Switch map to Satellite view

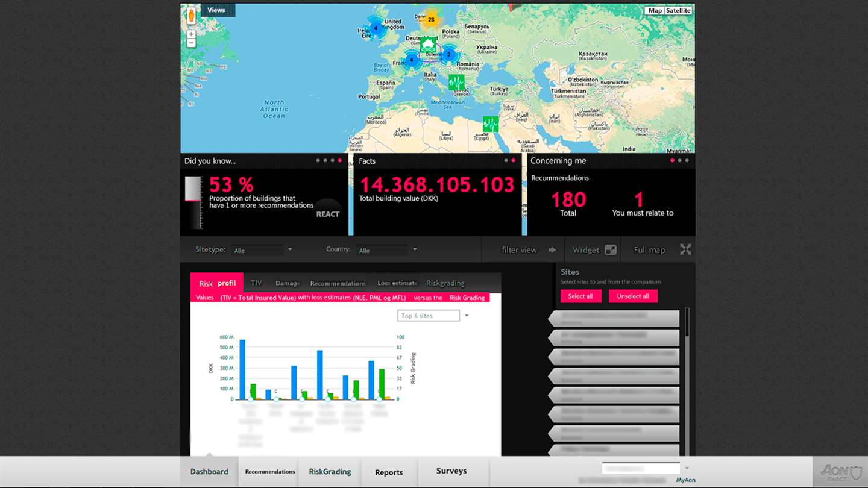click(678, 11)
